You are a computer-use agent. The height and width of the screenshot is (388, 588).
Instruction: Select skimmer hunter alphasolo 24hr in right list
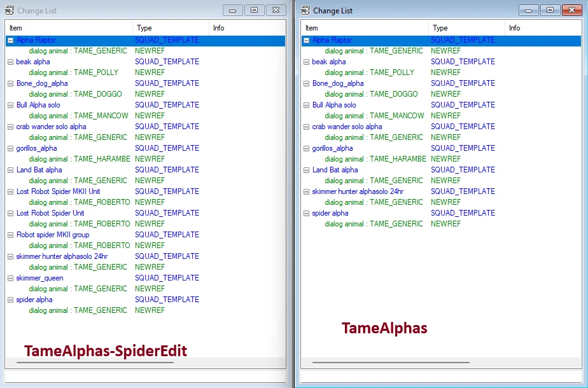[358, 191]
